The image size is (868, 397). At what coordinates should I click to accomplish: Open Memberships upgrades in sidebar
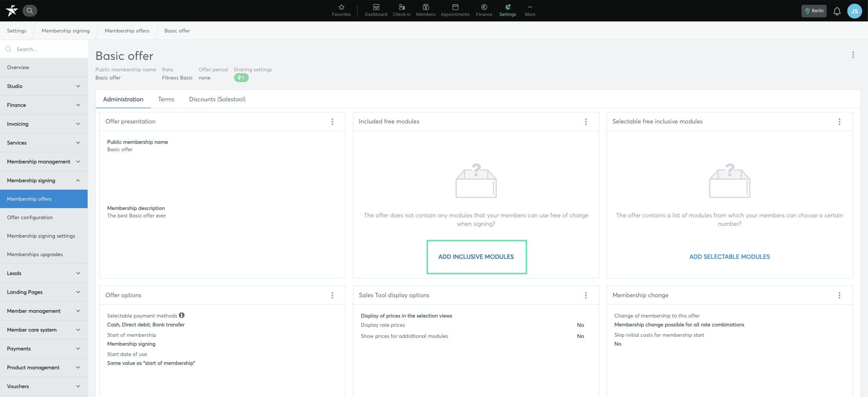pos(44,254)
